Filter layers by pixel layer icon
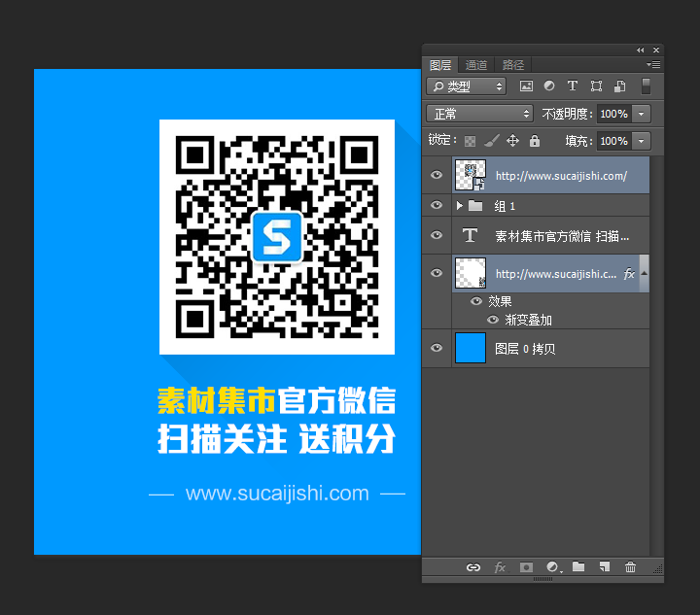 tap(526, 86)
